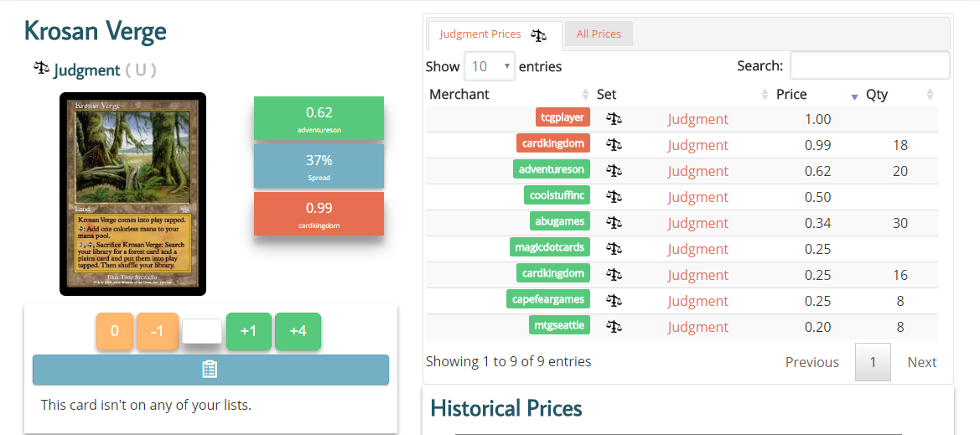
Task: Focus the price table Search field
Action: tap(869, 65)
